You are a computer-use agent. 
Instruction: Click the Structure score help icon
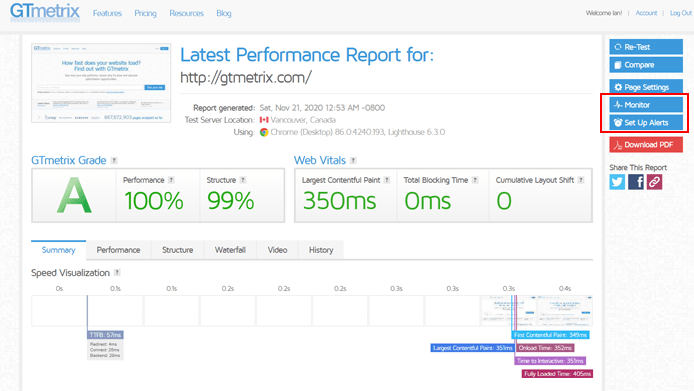(243, 180)
